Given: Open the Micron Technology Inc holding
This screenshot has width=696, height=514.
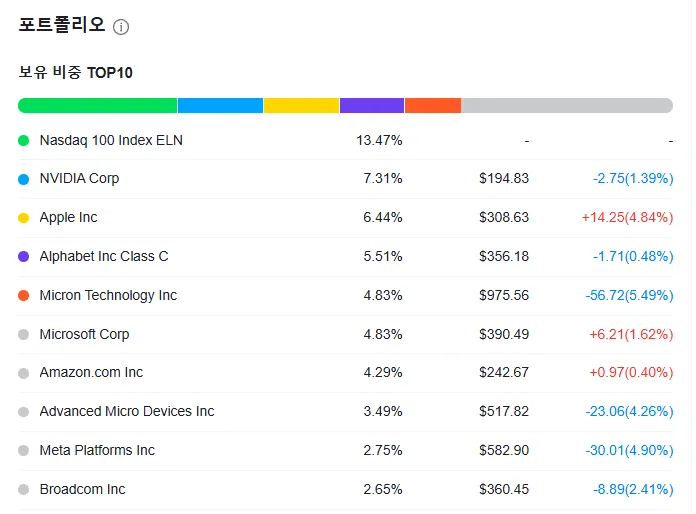Looking at the screenshot, I should click(x=108, y=295).
